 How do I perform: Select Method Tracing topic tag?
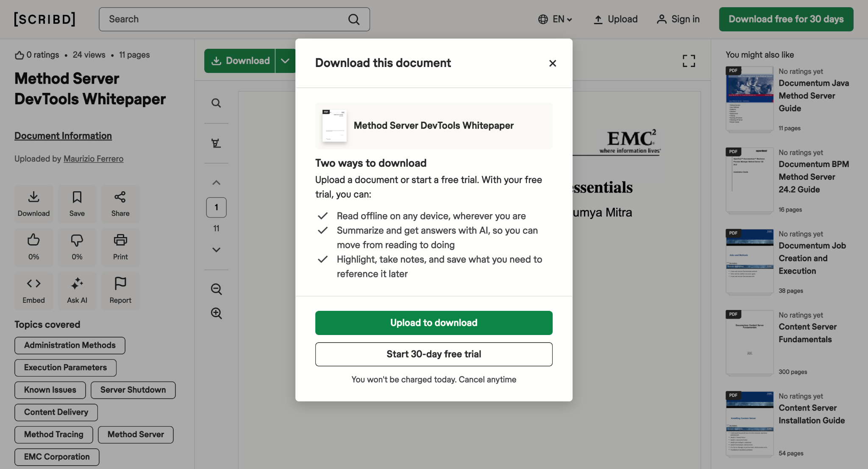click(x=54, y=435)
